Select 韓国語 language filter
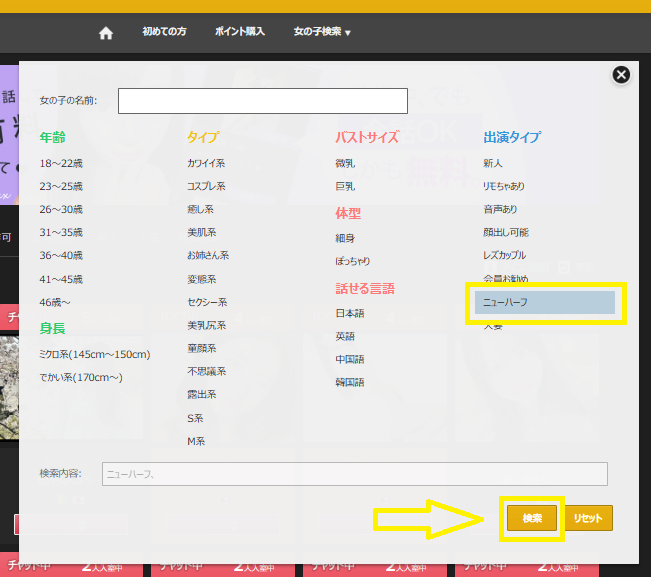The height and width of the screenshot is (577, 651). tap(350, 382)
